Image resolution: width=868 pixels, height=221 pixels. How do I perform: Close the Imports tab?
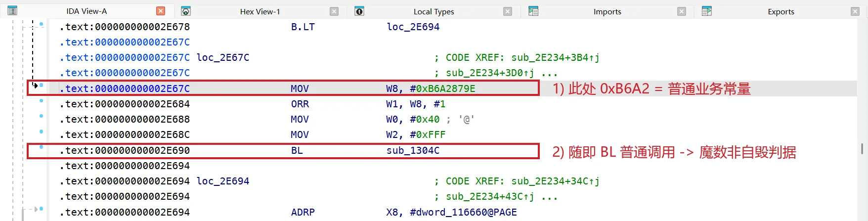(682, 11)
